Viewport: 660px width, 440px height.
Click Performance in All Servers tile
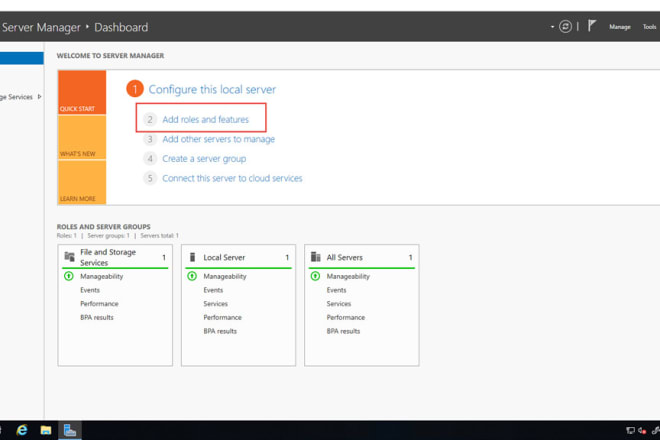pyautogui.click(x=346, y=317)
